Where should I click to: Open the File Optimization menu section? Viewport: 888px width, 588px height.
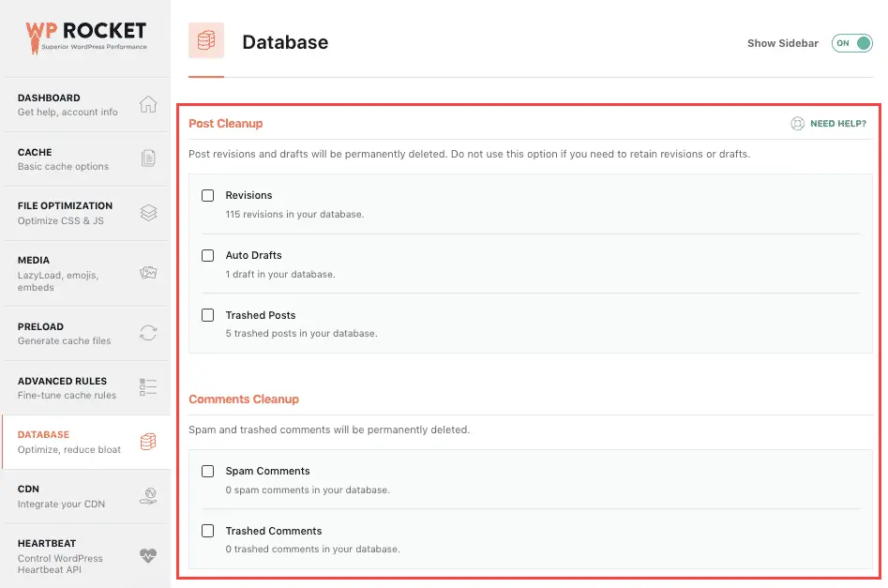point(66,213)
